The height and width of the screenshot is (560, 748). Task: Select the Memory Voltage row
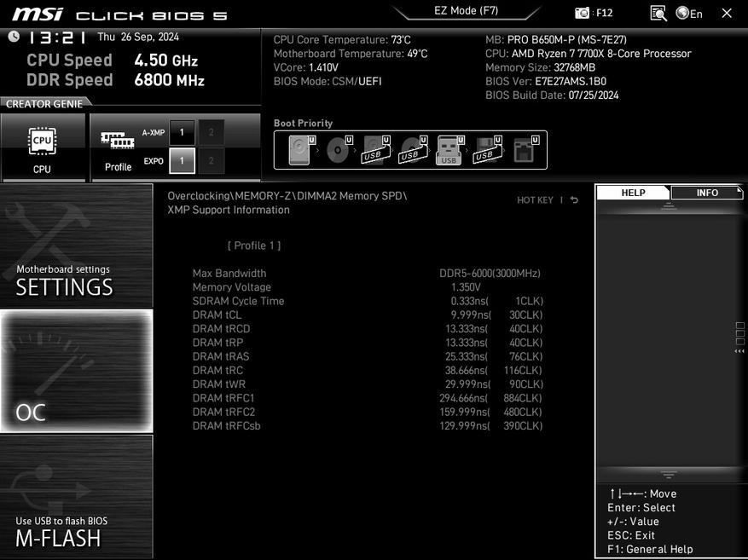pyautogui.click(x=368, y=287)
